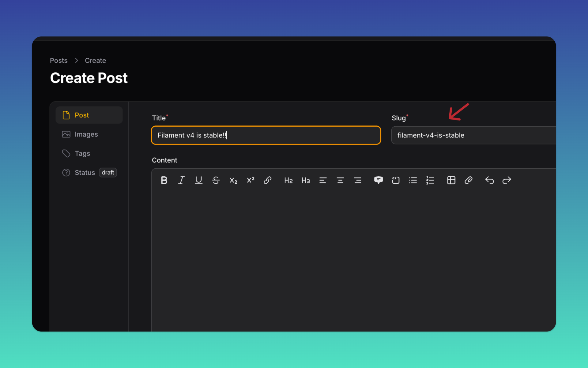This screenshot has height=368, width=588.
Task: Undo the last editor action
Action: (x=489, y=180)
